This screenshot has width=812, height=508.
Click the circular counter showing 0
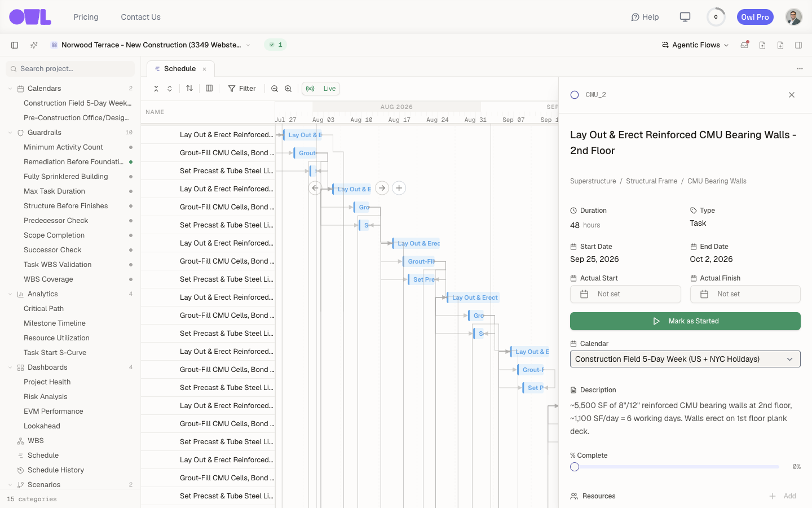[x=716, y=17]
